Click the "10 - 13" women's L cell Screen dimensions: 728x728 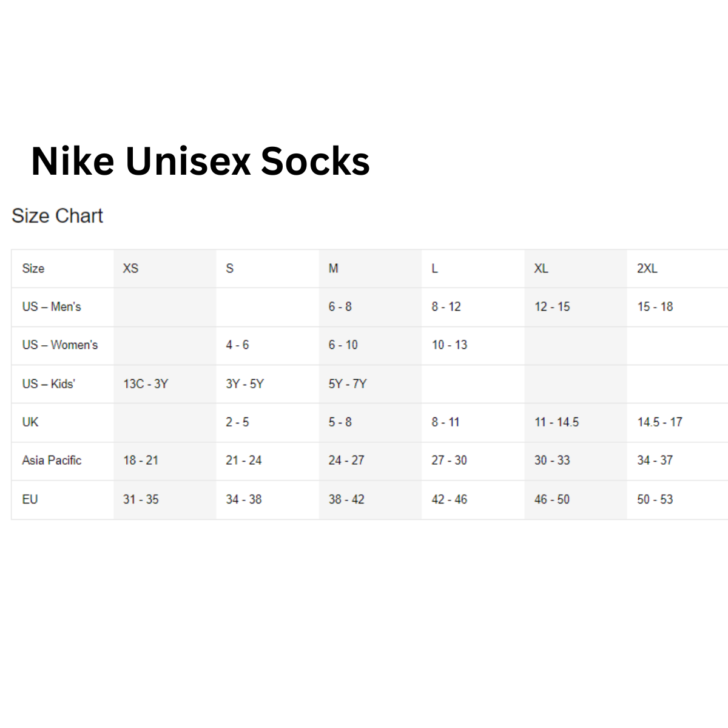(450, 345)
